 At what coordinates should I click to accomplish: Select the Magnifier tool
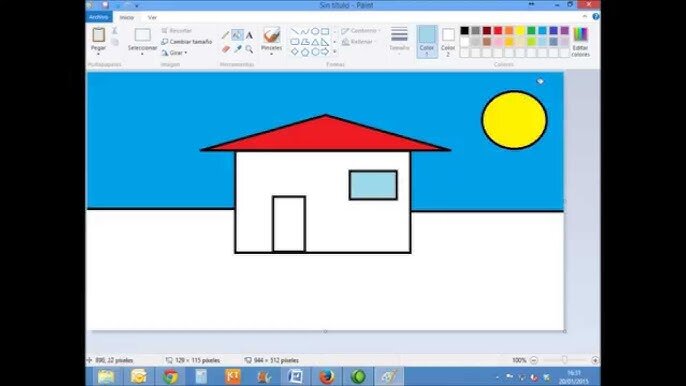pyautogui.click(x=249, y=49)
